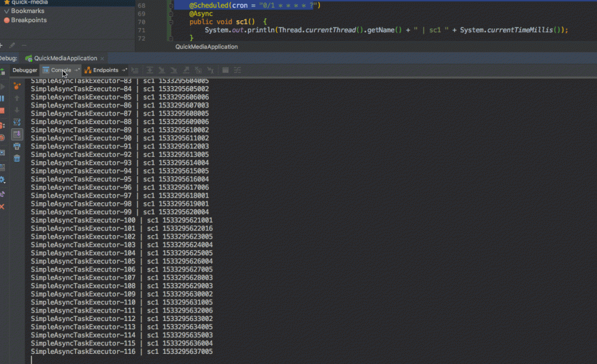
Task: Click the red Stop icon
Action: (2, 111)
